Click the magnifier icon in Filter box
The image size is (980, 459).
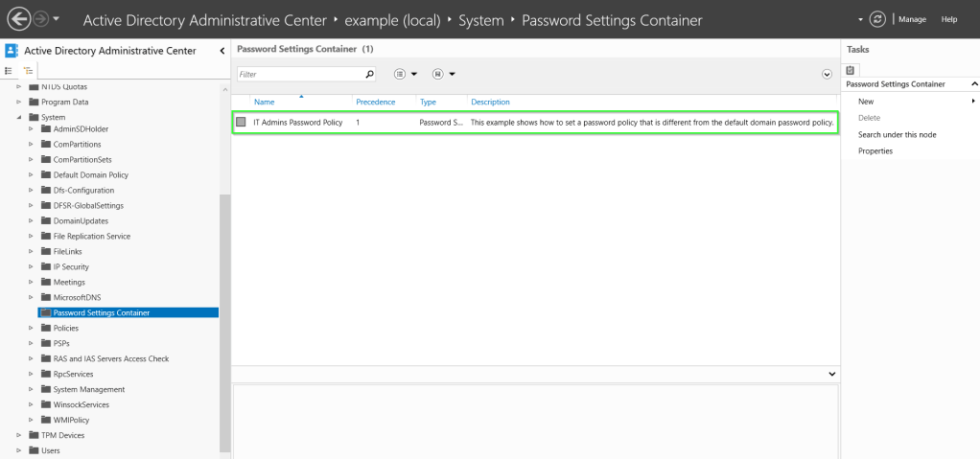370,74
